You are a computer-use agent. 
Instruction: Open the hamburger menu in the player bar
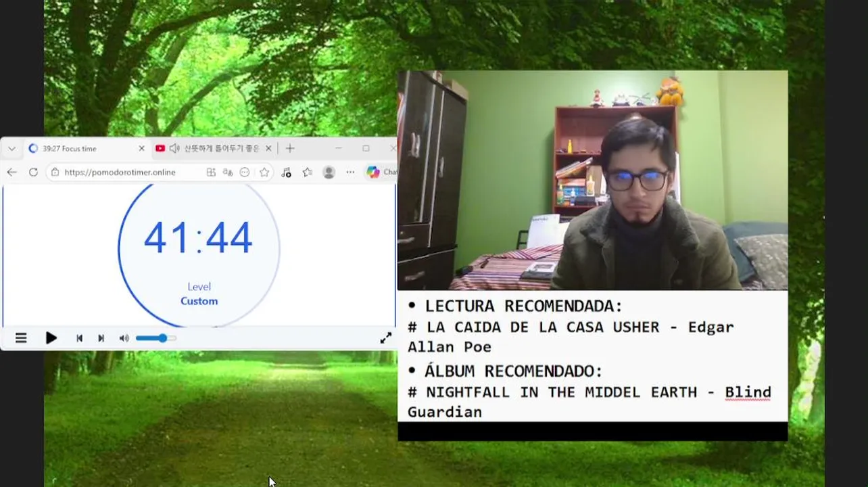[x=21, y=338]
